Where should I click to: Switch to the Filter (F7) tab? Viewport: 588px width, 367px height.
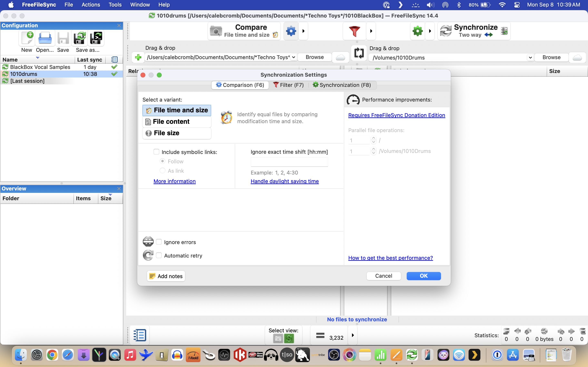coord(288,85)
